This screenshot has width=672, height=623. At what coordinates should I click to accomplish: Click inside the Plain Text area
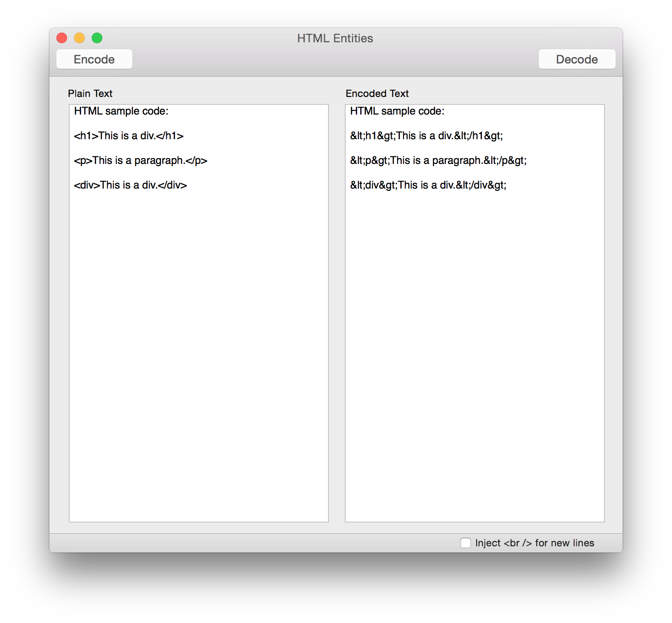coord(199,313)
